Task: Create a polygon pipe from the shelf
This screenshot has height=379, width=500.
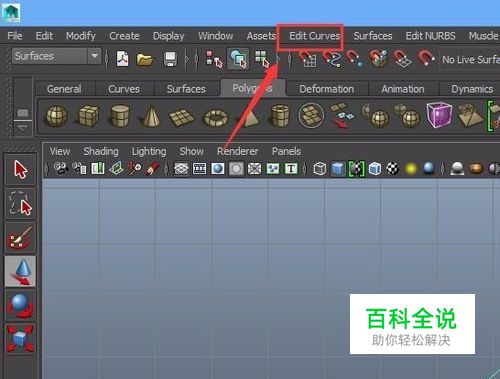Action: (x=280, y=116)
